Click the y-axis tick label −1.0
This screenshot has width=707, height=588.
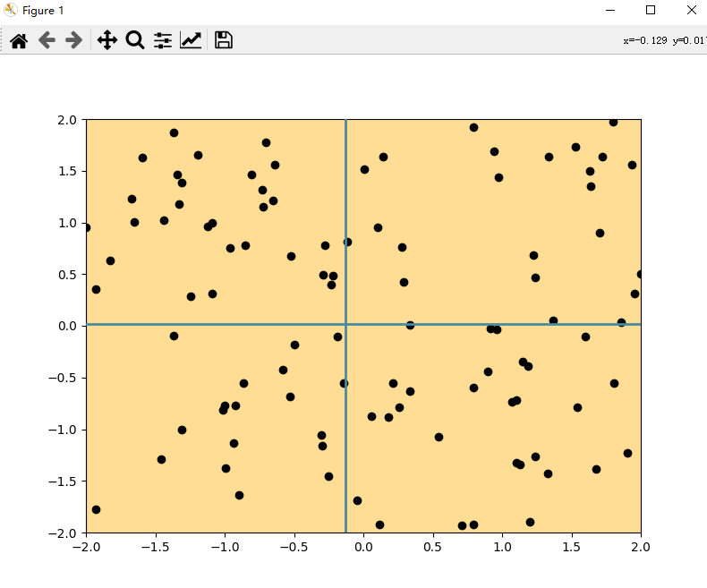coord(63,430)
